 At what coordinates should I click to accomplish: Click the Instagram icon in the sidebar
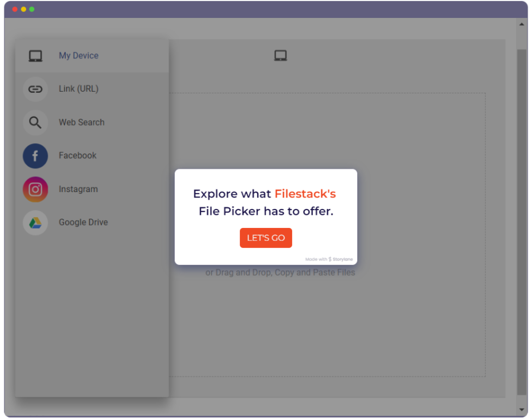tap(35, 189)
